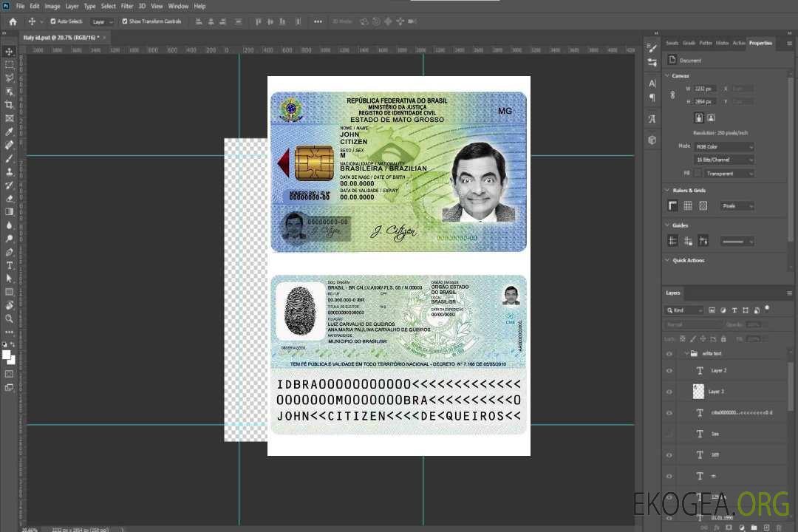The height and width of the screenshot is (532, 798).
Task: Select the Rectangular Marquee tool
Action: [9, 65]
